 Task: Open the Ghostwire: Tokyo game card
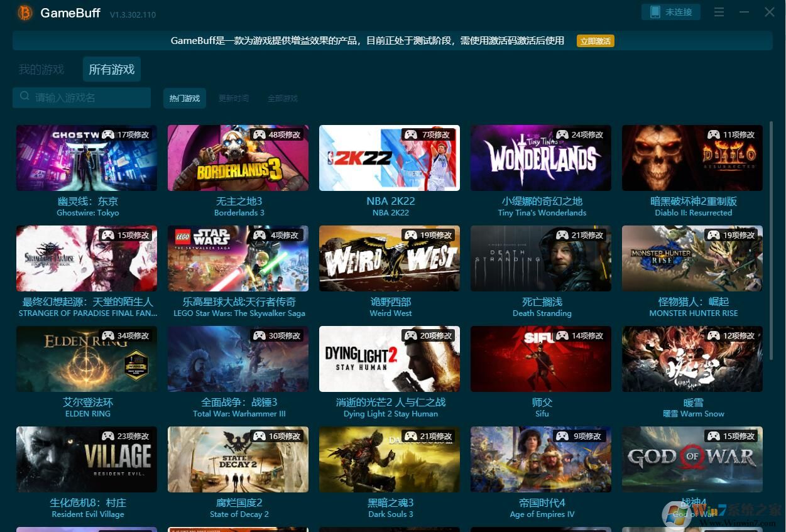(x=87, y=158)
